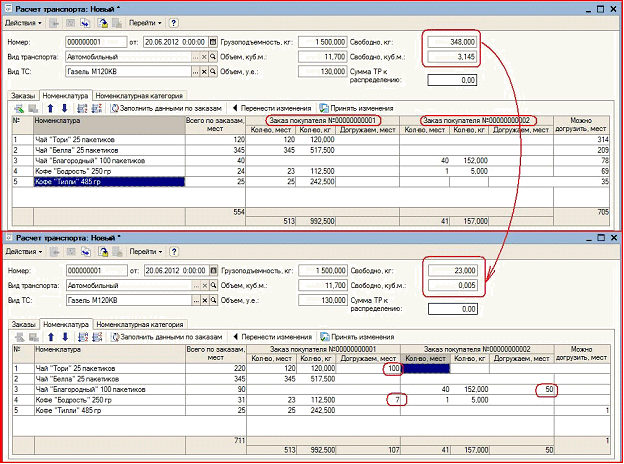Switch to Заказы tab above the 554-total table
The width and height of the screenshot is (624, 464).
tap(23, 96)
